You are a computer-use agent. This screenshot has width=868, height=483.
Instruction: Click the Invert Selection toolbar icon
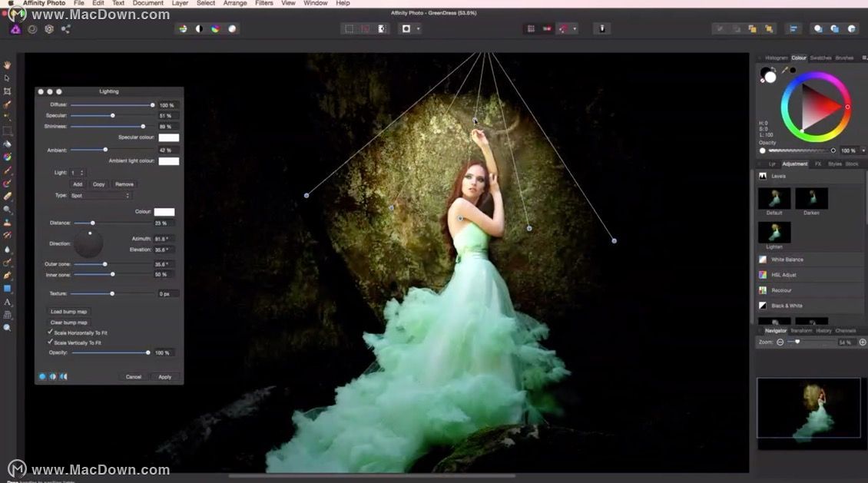coord(382,28)
